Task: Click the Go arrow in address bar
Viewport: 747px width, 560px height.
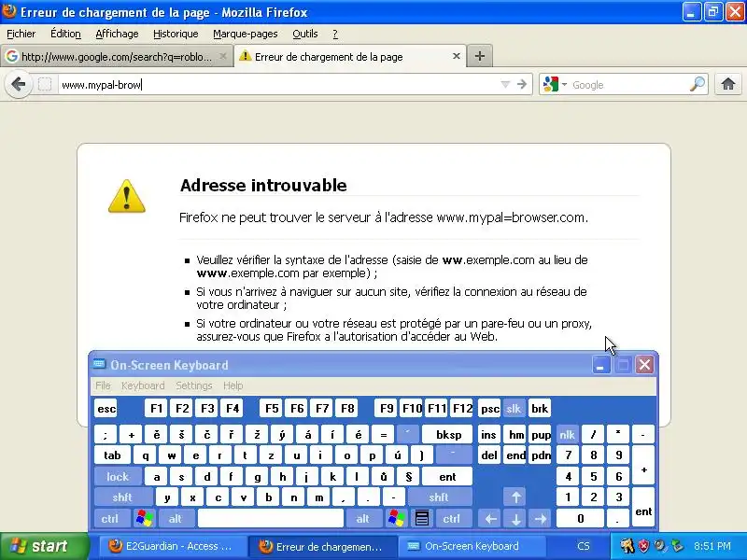Action: pyautogui.click(x=522, y=84)
